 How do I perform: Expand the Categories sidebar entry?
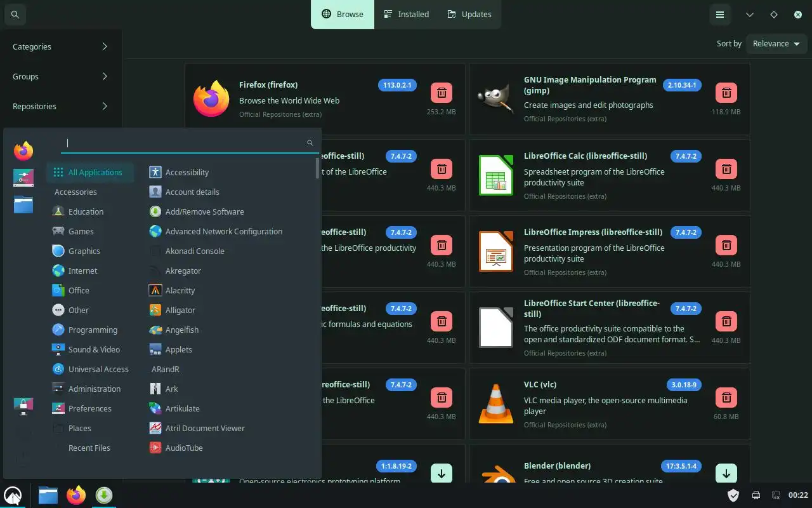[x=61, y=46]
